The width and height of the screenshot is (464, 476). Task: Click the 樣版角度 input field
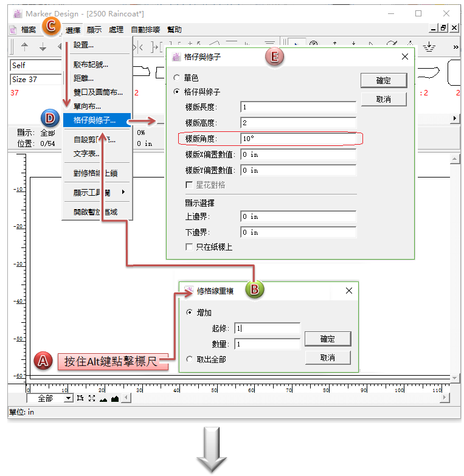297,139
